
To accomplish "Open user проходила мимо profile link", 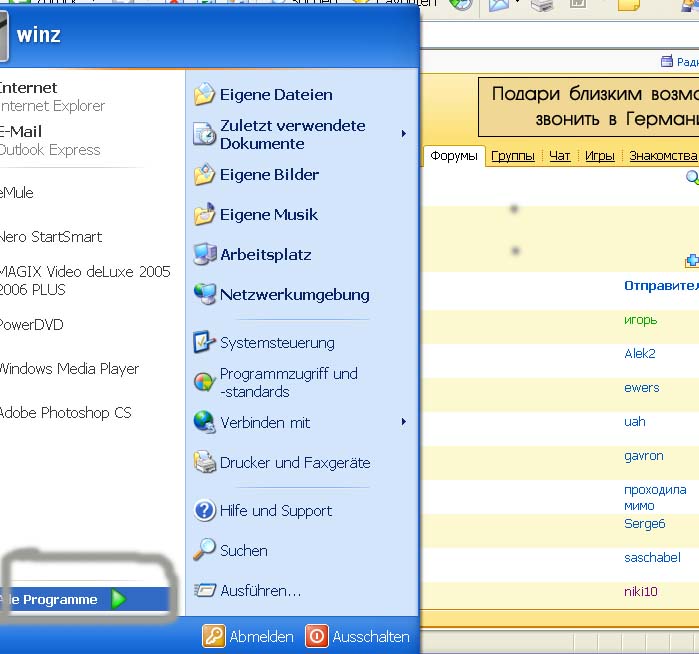I will (x=655, y=498).
